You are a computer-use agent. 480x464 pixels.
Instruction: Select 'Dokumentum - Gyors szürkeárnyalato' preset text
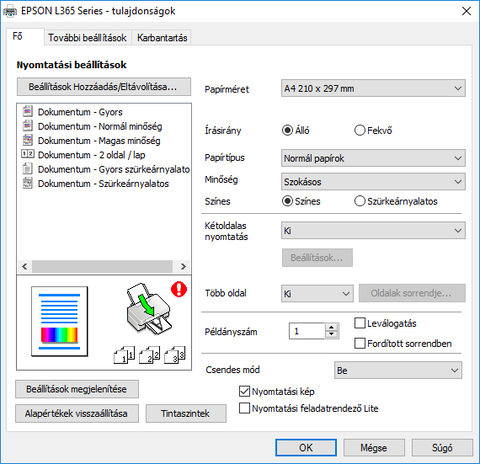pos(114,169)
